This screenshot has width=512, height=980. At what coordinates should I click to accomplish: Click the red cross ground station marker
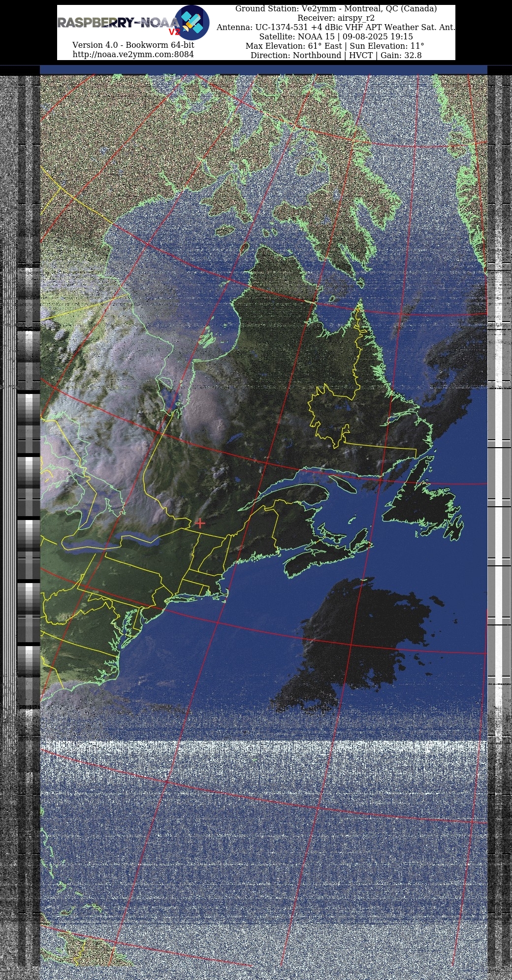200,523
